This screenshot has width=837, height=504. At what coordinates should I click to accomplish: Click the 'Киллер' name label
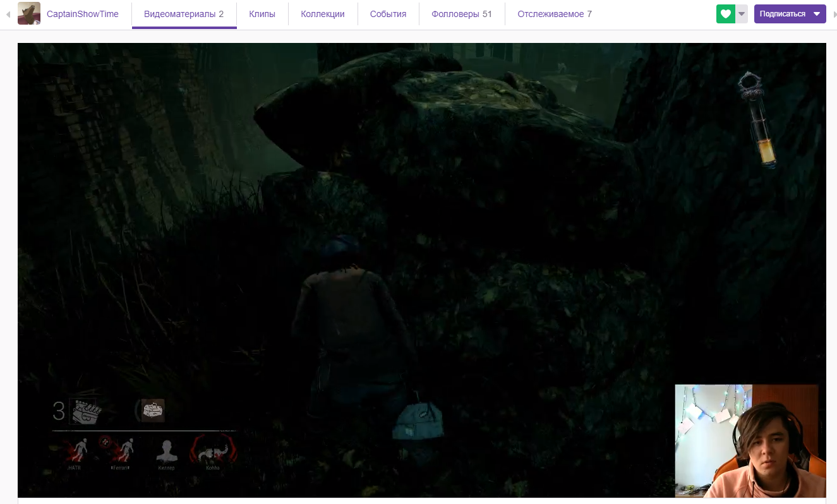[x=166, y=468]
